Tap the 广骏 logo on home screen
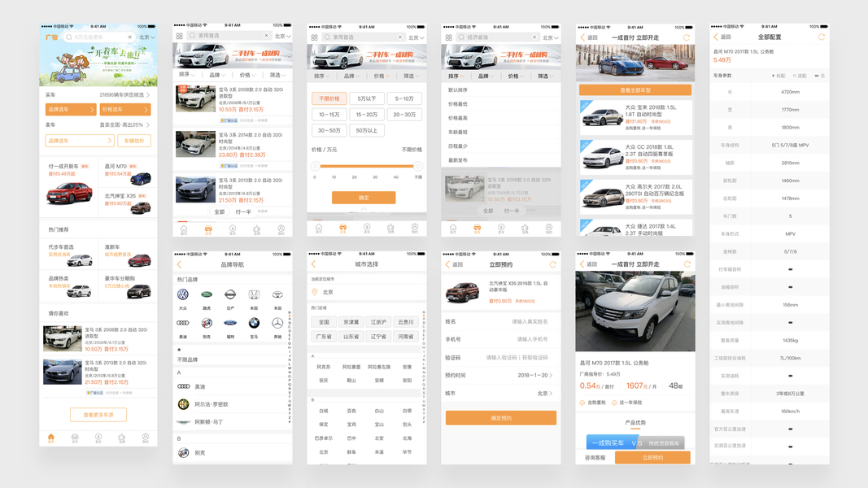The image size is (868, 488). 51,37
